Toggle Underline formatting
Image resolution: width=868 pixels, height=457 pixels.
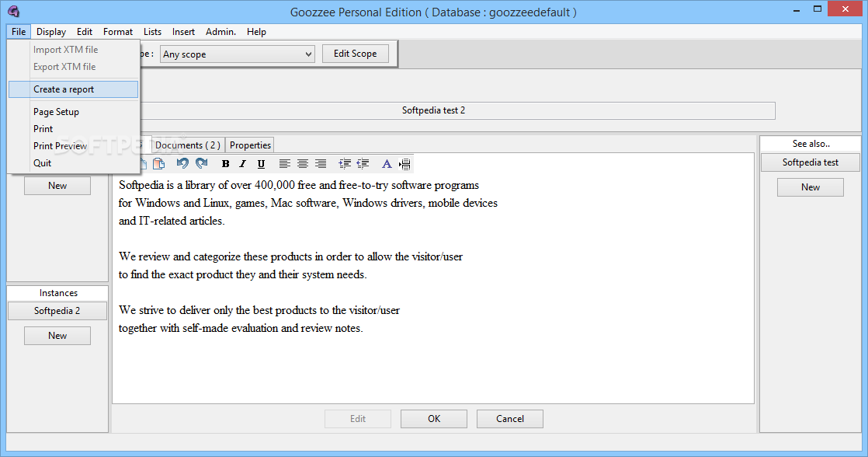click(261, 164)
